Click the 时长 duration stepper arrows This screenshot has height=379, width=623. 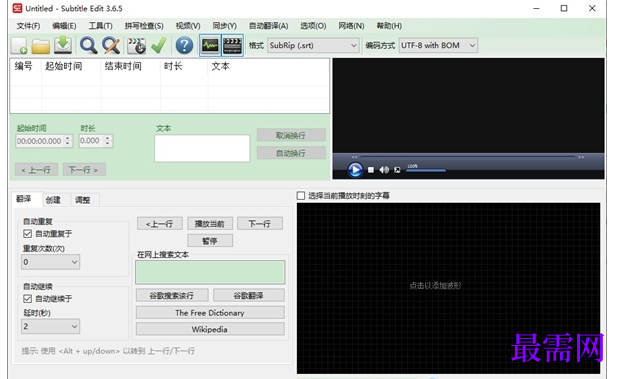(x=107, y=141)
